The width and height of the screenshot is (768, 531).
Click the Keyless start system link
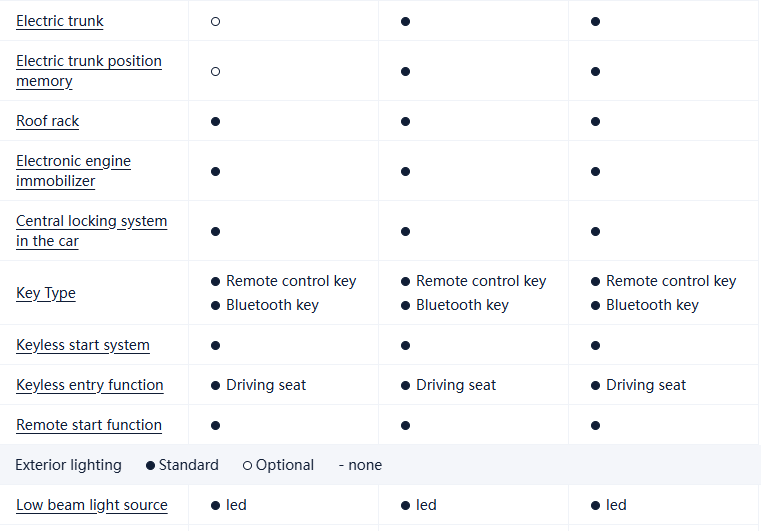coord(83,345)
